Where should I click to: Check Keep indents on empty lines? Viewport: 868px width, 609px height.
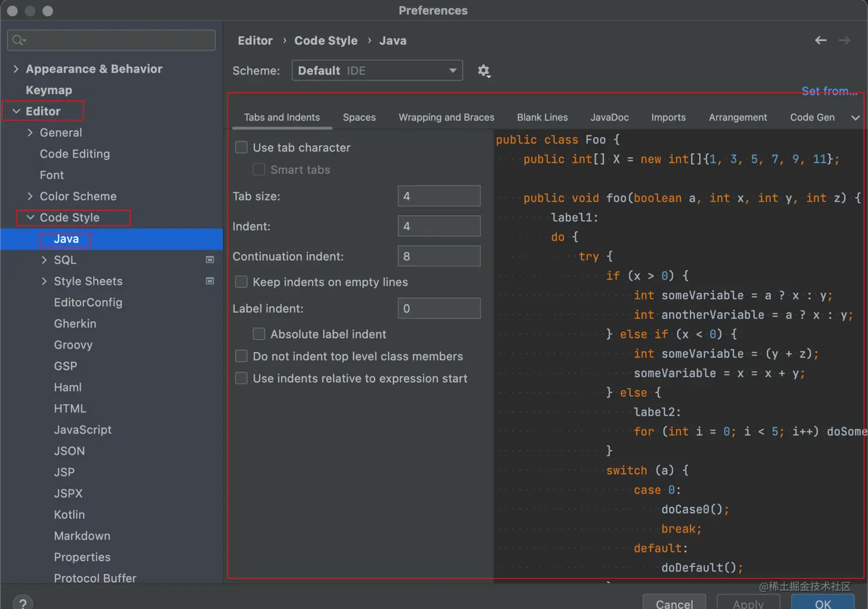pyautogui.click(x=242, y=282)
